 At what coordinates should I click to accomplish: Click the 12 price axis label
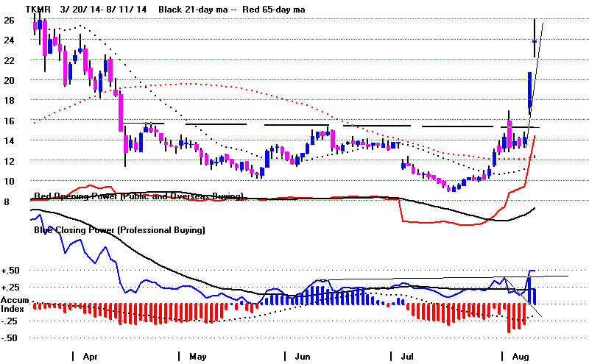click(10, 161)
